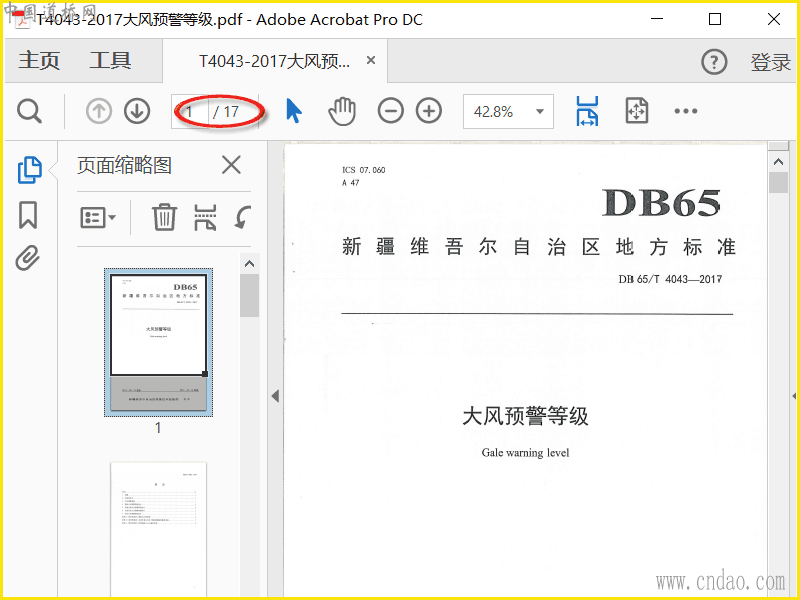Viewport: 800px width, 600px height.
Task: Minimize the Acrobat window
Action: click(657, 19)
